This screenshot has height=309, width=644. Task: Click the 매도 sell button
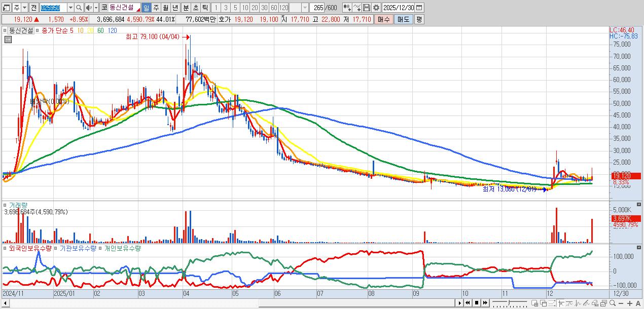click(403, 19)
